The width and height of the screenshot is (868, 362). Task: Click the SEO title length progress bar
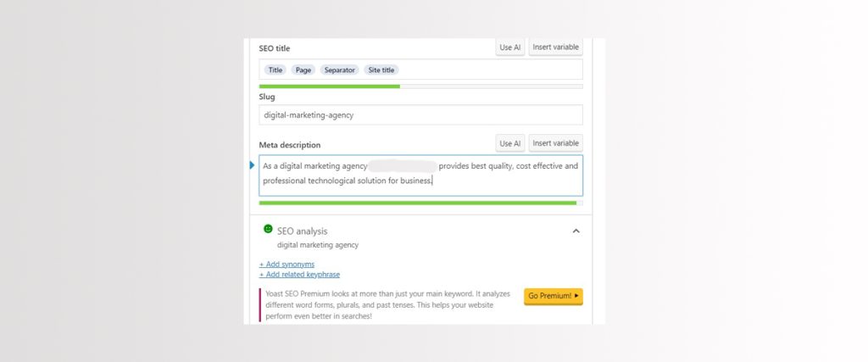(x=420, y=86)
